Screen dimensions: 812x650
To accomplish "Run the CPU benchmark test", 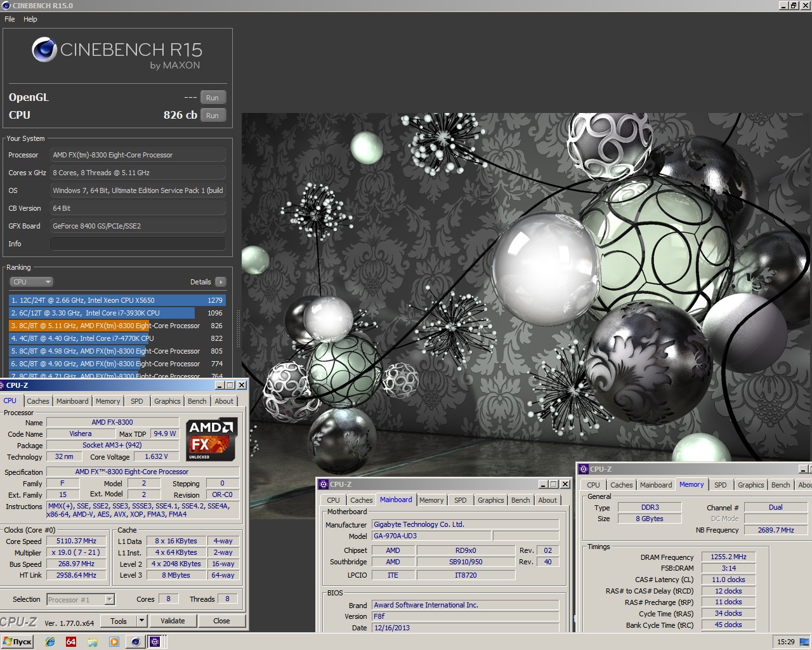I will coord(213,116).
